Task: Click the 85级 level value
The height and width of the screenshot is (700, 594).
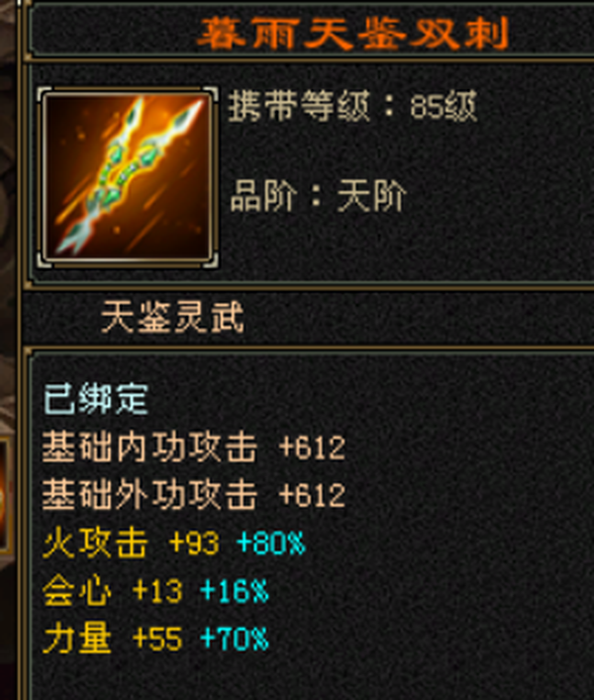Action: (444, 106)
